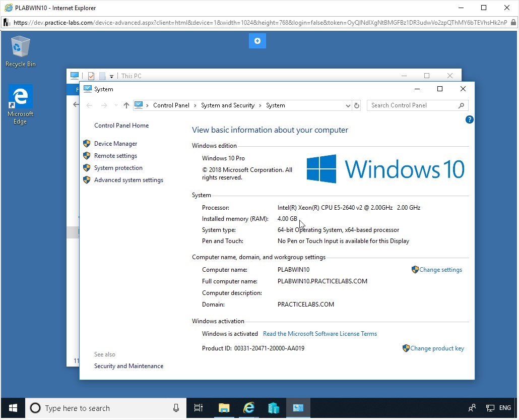Click the refresh button beside address bar

click(x=356, y=105)
